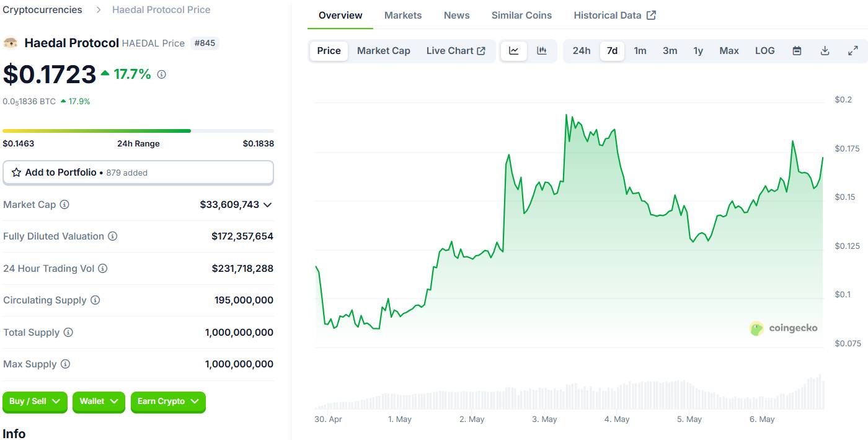Select the Market Cap chart toggle
The image size is (868, 440).
(384, 51)
